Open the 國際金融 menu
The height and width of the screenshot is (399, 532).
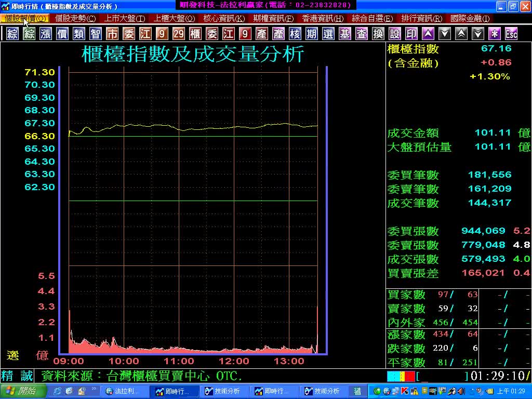[x=470, y=18]
